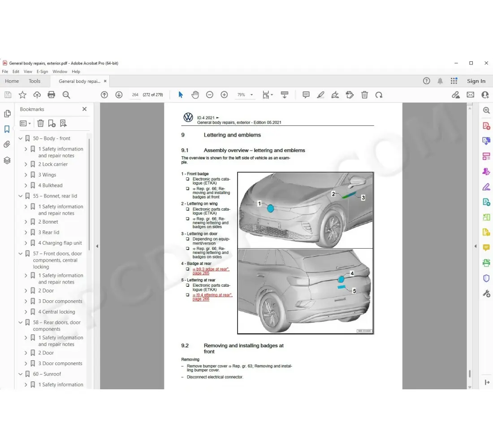Image resolution: width=493 pixels, height=448 pixels.
Task: Collapse the 60 – Sunroof bookmark
Action: click(x=21, y=374)
